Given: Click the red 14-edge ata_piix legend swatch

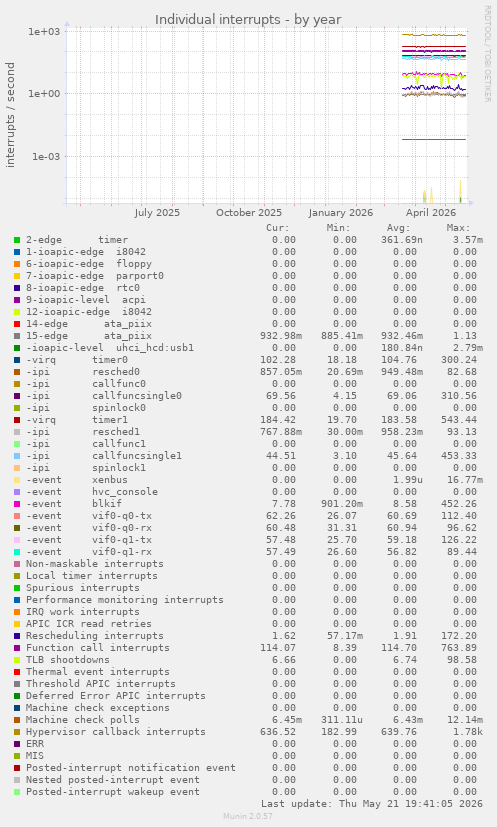Looking at the screenshot, I should coord(17,324).
